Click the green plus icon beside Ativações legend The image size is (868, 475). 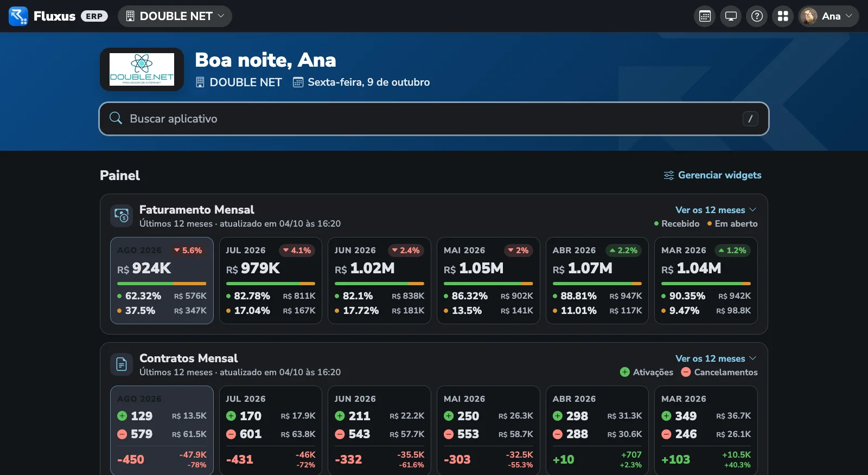[625, 372]
